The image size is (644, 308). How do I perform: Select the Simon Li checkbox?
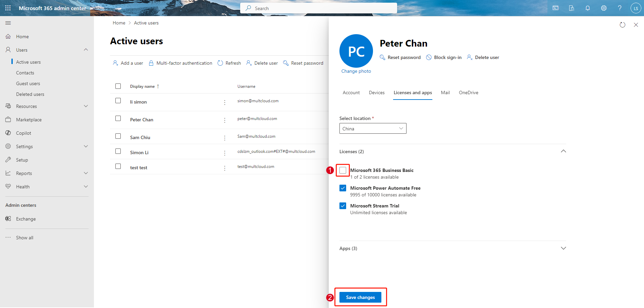click(118, 151)
